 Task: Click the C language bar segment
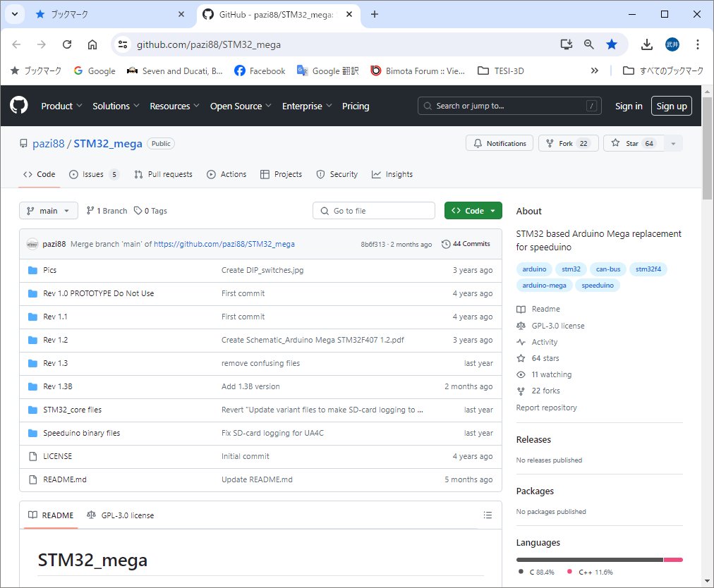click(x=589, y=560)
